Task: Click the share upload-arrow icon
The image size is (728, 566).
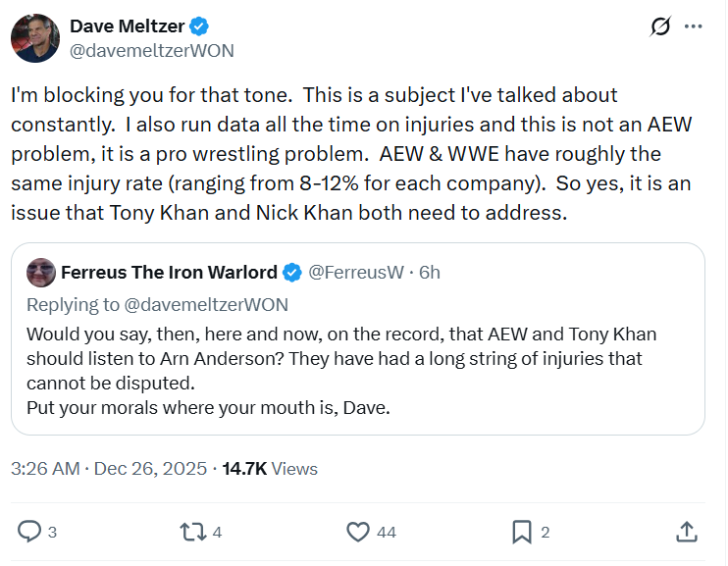Action: 687,532
